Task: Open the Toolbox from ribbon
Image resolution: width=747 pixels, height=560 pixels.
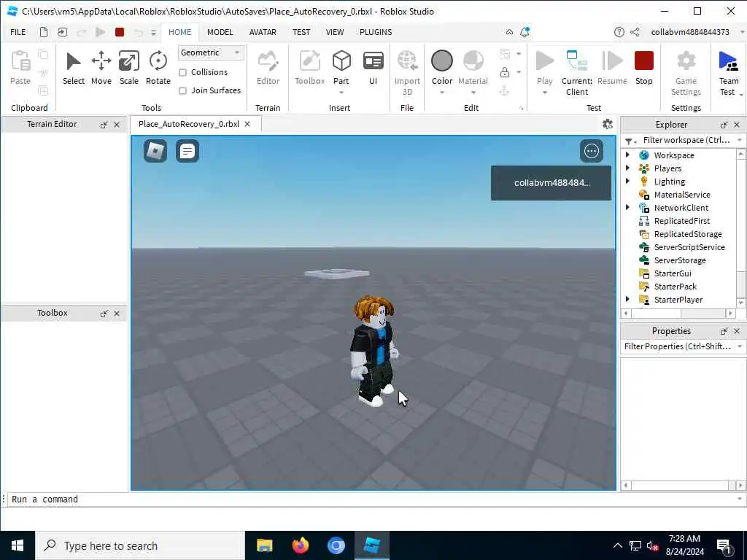Action: (309, 61)
